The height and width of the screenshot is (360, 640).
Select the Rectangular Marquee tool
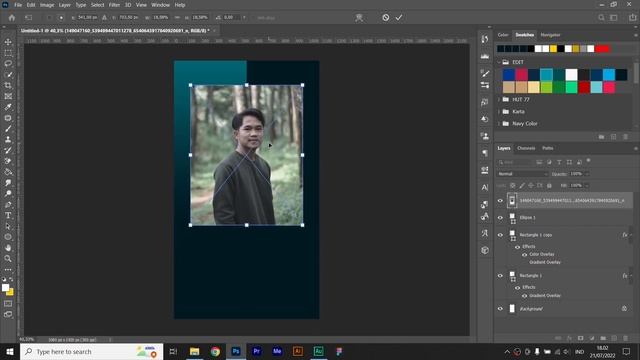coord(8,53)
